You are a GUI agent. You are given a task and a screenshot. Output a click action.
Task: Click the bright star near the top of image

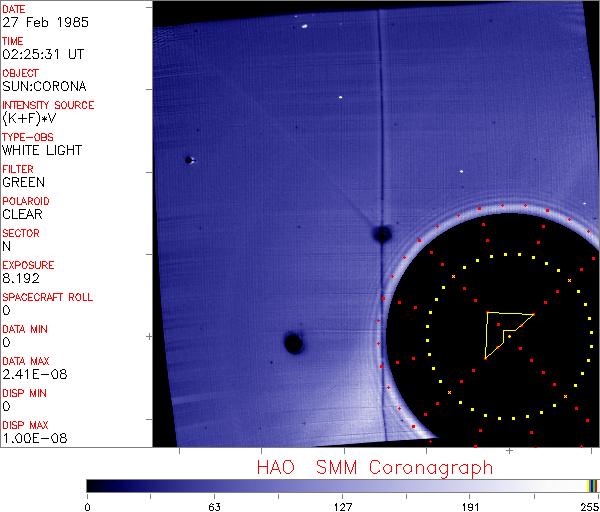pos(303,27)
